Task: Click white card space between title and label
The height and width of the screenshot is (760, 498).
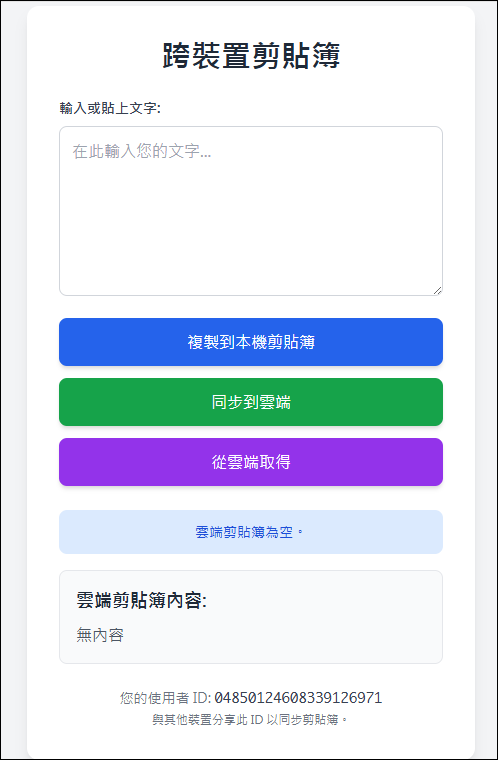Action: point(251,86)
